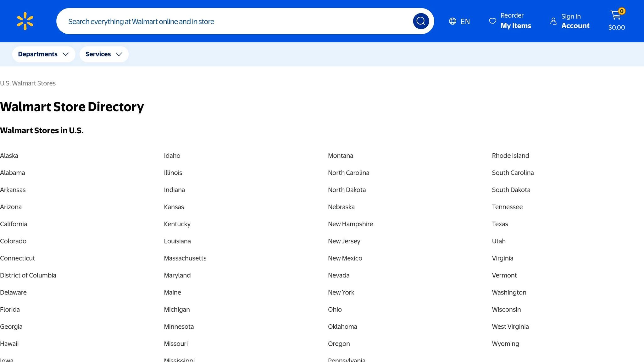Expand the Services dropdown
Image resolution: width=644 pixels, height=362 pixels.
pyautogui.click(x=104, y=54)
